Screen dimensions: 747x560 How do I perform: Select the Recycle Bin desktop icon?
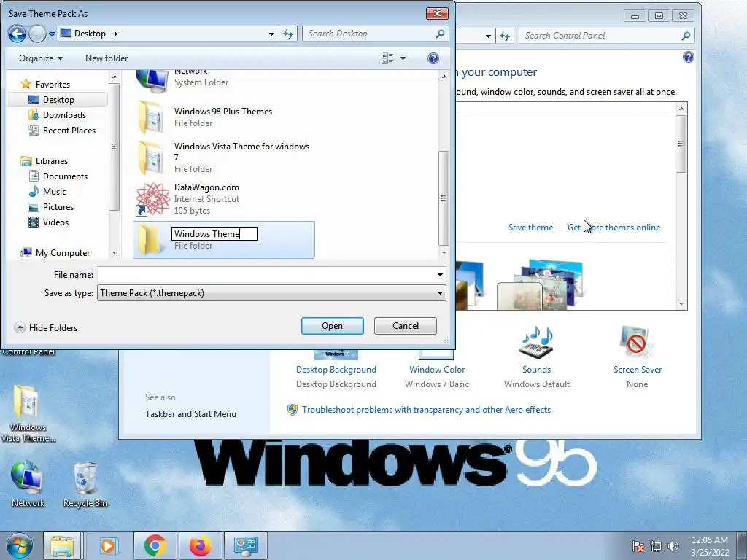[x=85, y=485]
